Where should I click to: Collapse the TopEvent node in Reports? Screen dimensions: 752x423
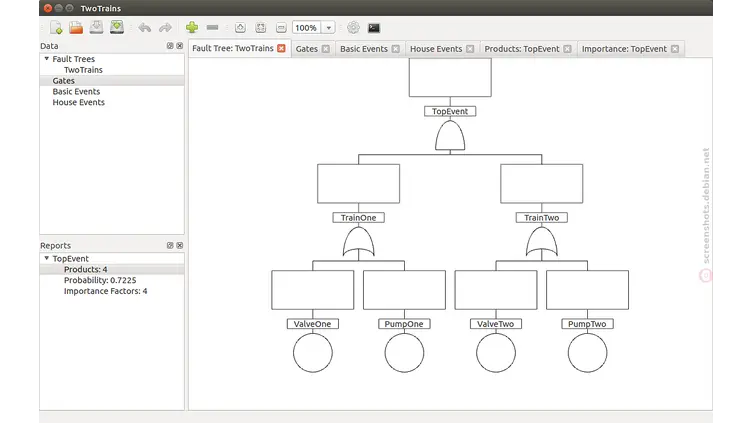(x=46, y=258)
